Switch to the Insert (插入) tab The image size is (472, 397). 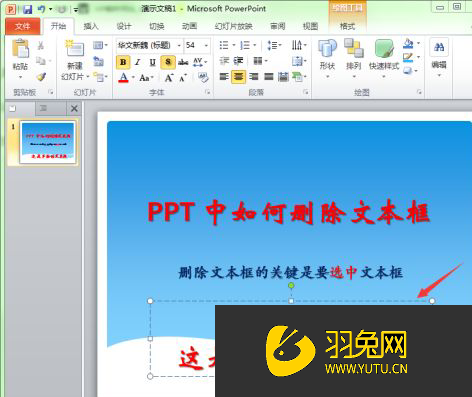click(x=91, y=26)
